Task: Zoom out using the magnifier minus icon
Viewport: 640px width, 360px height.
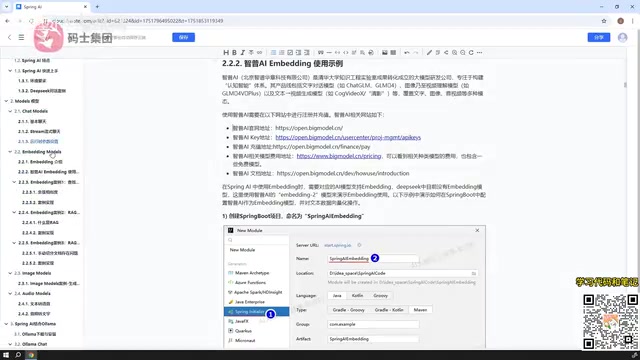Action: point(463,52)
